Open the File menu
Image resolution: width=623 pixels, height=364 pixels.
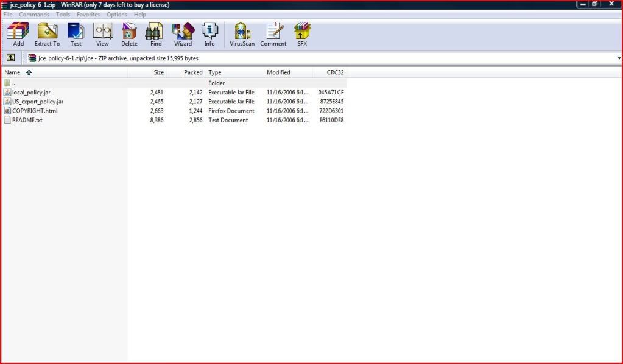click(8, 14)
